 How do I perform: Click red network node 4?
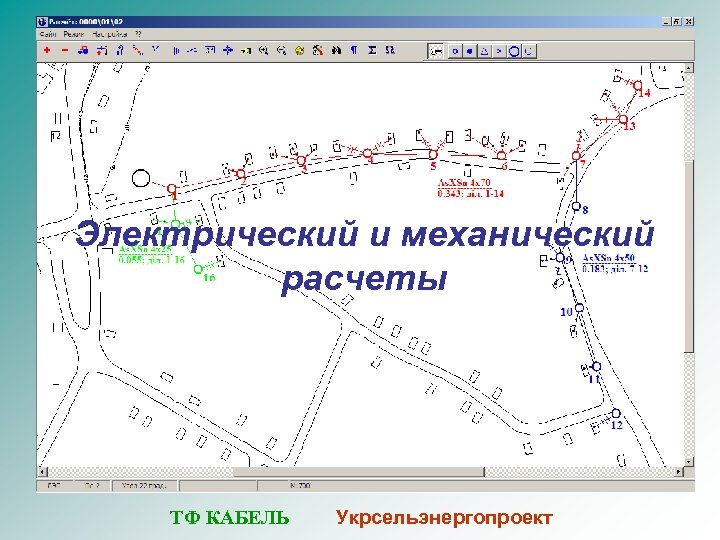367,153
